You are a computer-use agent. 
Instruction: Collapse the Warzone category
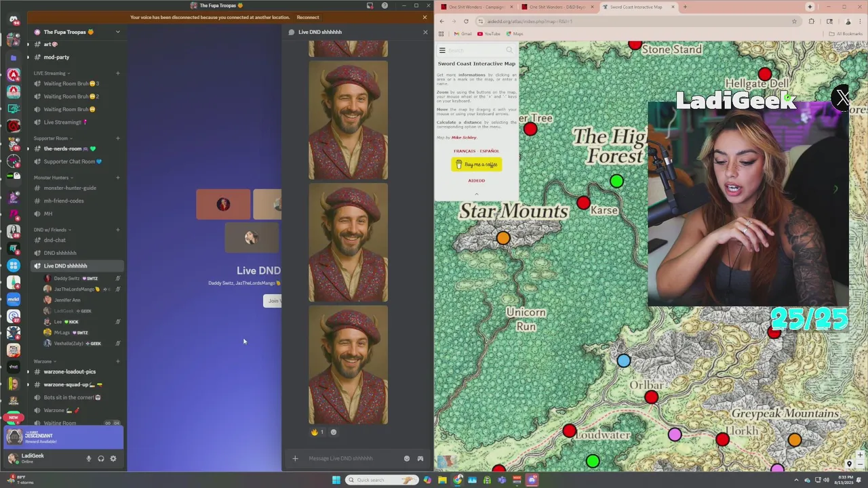pos(44,361)
